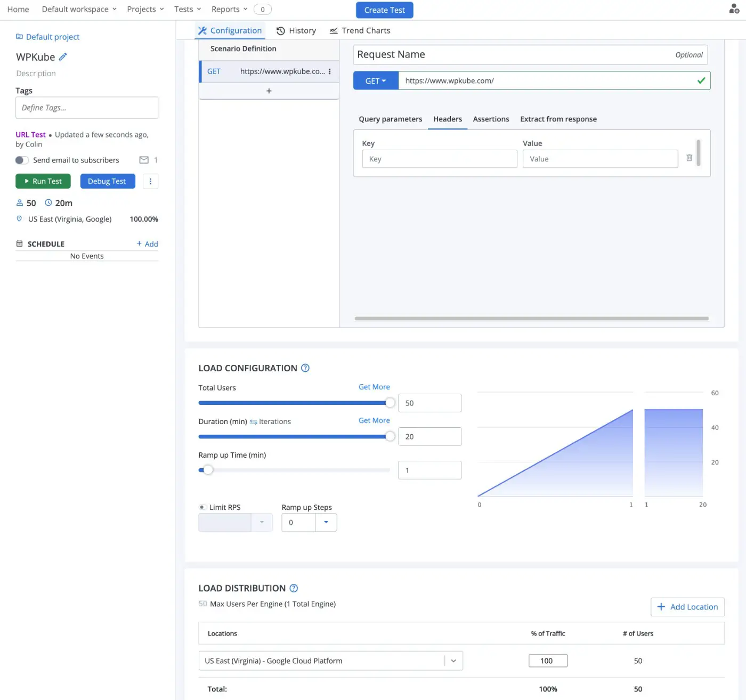Click the green Run Test button
This screenshot has height=700, width=746.
pos(43,181)
